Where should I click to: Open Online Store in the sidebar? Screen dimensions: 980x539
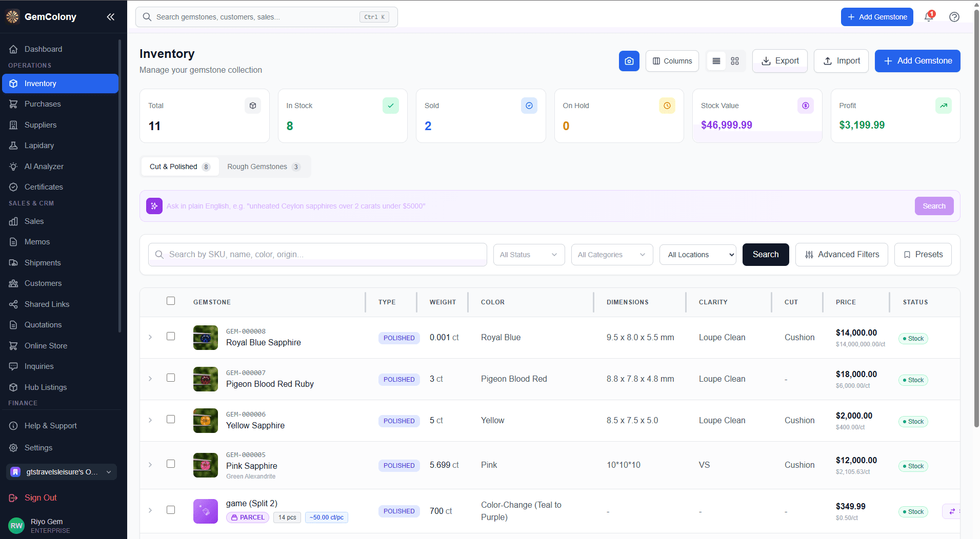click(x=61, y=346)
